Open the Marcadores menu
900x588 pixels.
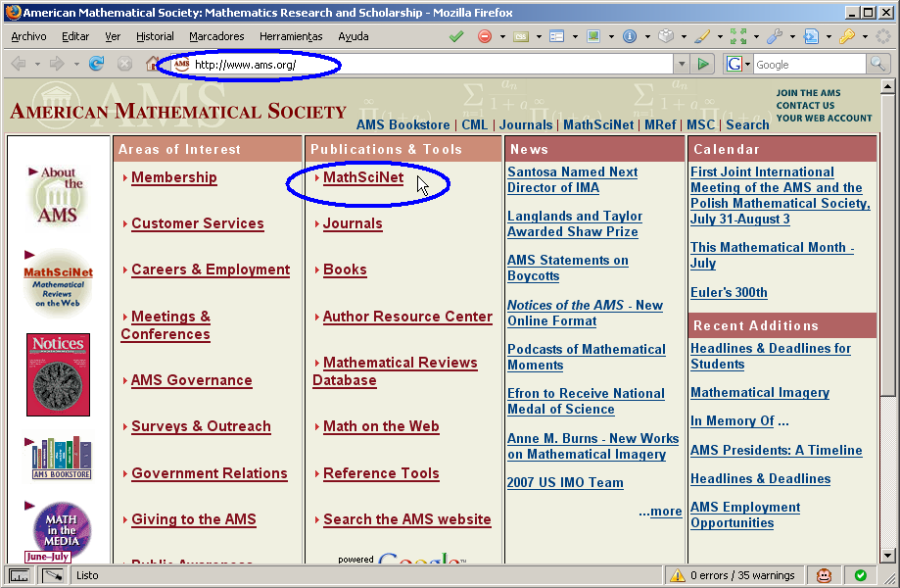[x=216, y=37]
